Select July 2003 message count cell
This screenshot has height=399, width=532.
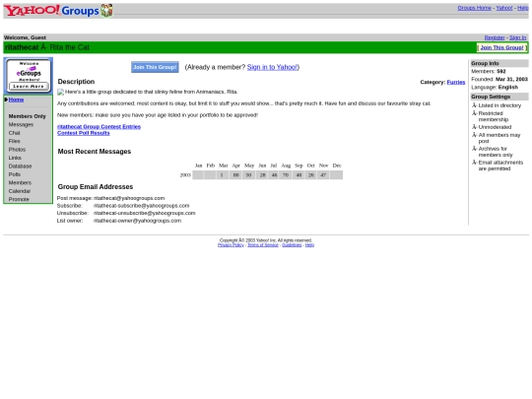pyautogui.click(x=274, y=175)
